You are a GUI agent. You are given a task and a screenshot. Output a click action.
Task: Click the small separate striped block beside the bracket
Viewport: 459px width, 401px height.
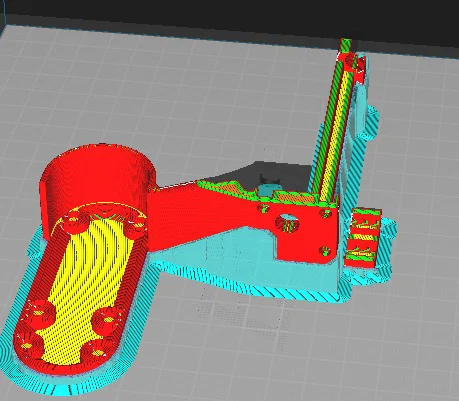click(363, 237)
